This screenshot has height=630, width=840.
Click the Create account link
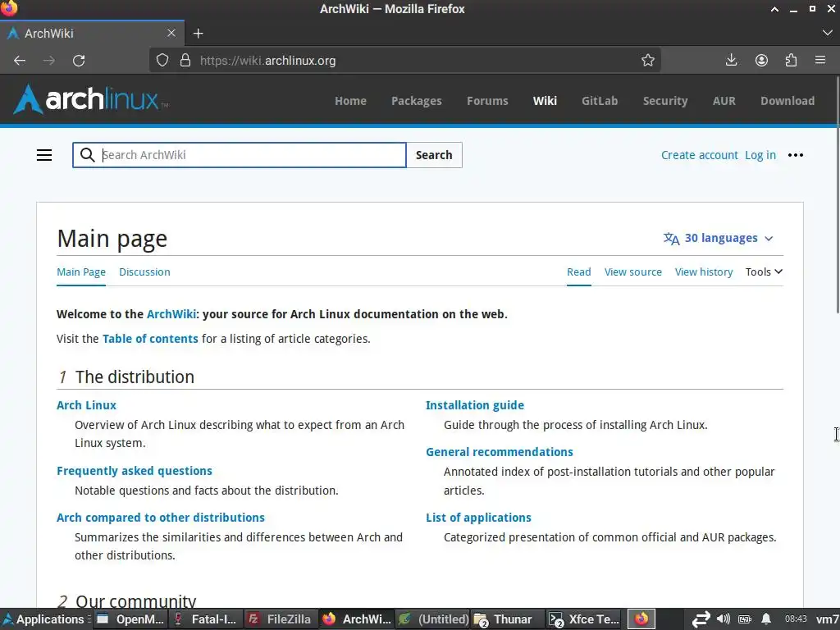coord(699,155)
